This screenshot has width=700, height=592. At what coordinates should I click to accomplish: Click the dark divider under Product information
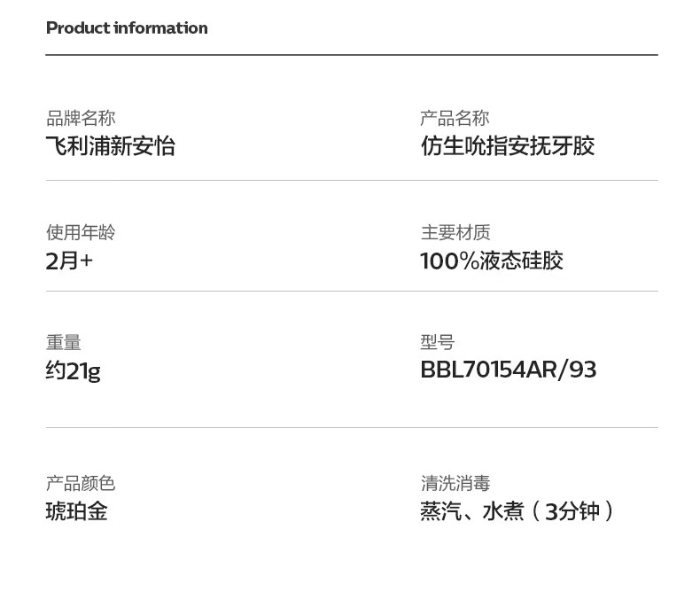(x=352, y=55)
